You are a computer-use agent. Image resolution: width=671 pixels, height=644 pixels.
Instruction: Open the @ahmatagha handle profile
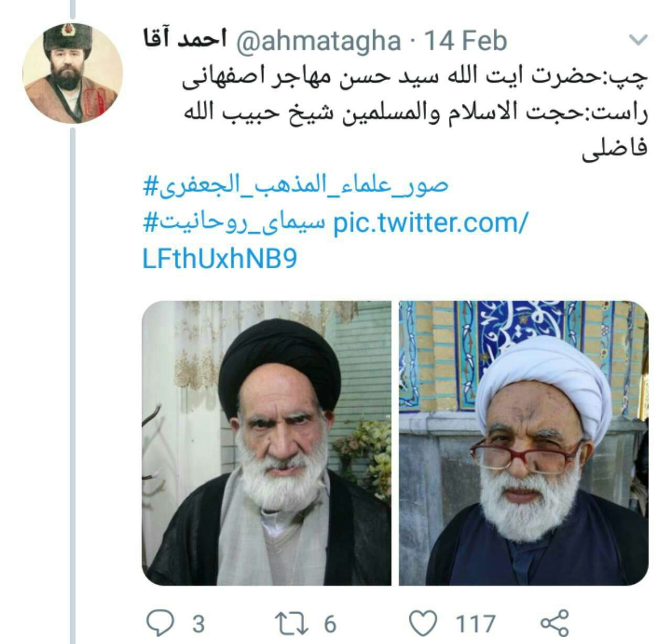click(x=319, y=41)
